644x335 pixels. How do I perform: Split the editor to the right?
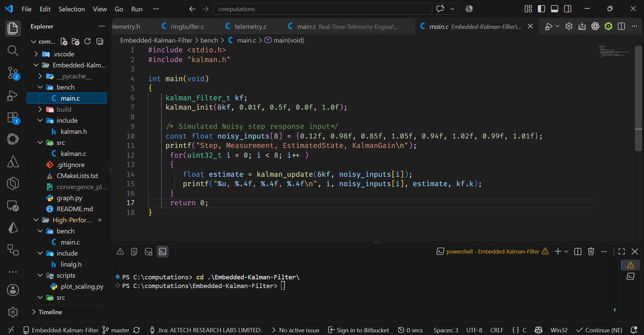click(x=621, y=26)
